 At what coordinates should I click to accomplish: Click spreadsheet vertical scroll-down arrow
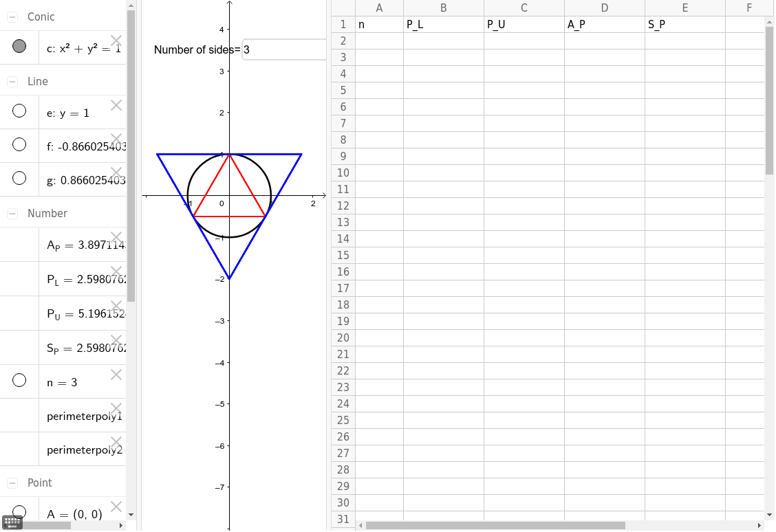[x=770, y=515]
